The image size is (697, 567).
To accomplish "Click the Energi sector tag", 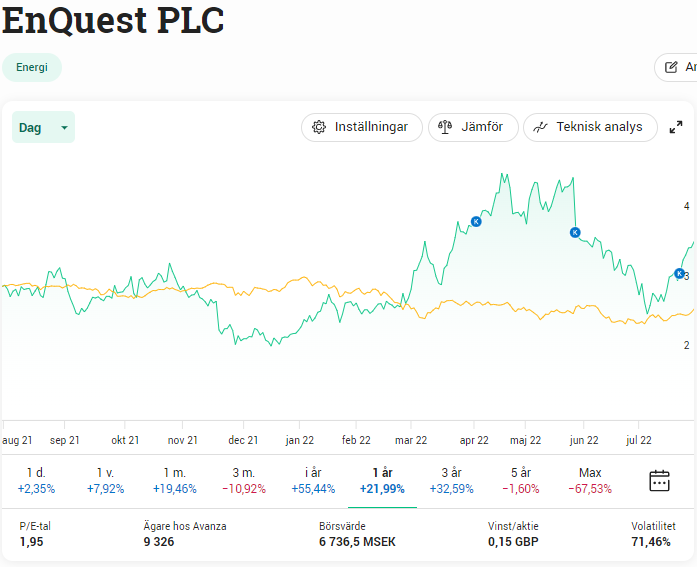I will (x=32, y=67).
